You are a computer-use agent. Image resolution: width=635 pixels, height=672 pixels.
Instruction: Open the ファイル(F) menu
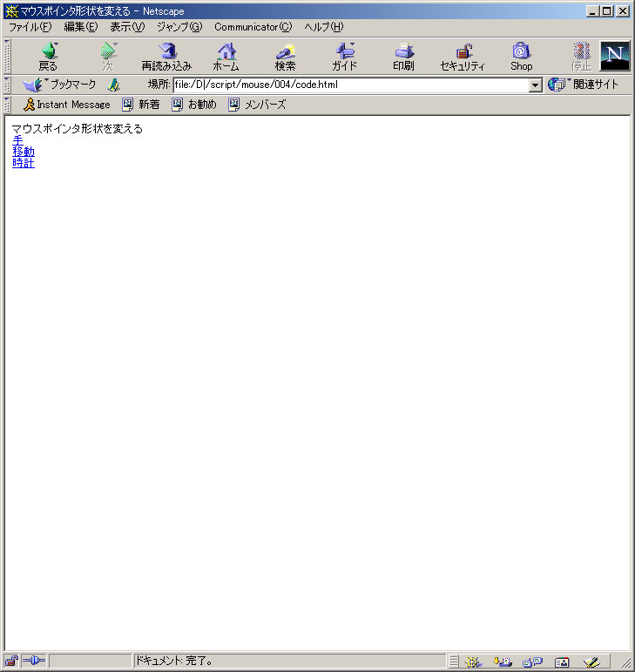point(30,27)
